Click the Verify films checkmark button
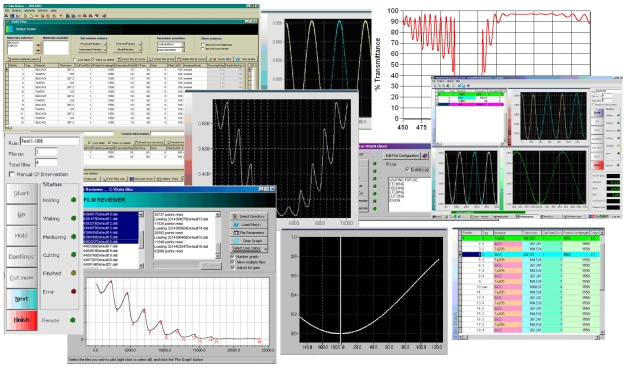The width and height of the screenshot is (626, 368). click(x=220, y=59)
